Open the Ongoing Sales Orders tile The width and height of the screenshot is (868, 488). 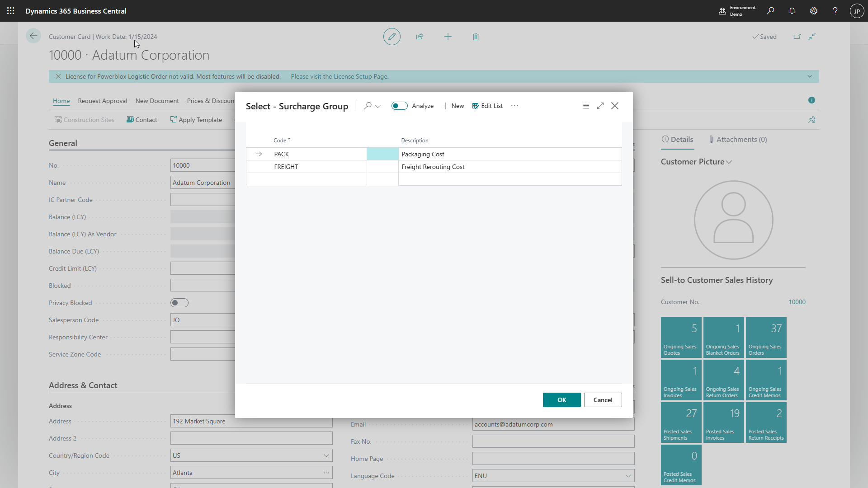coord(766,338)
